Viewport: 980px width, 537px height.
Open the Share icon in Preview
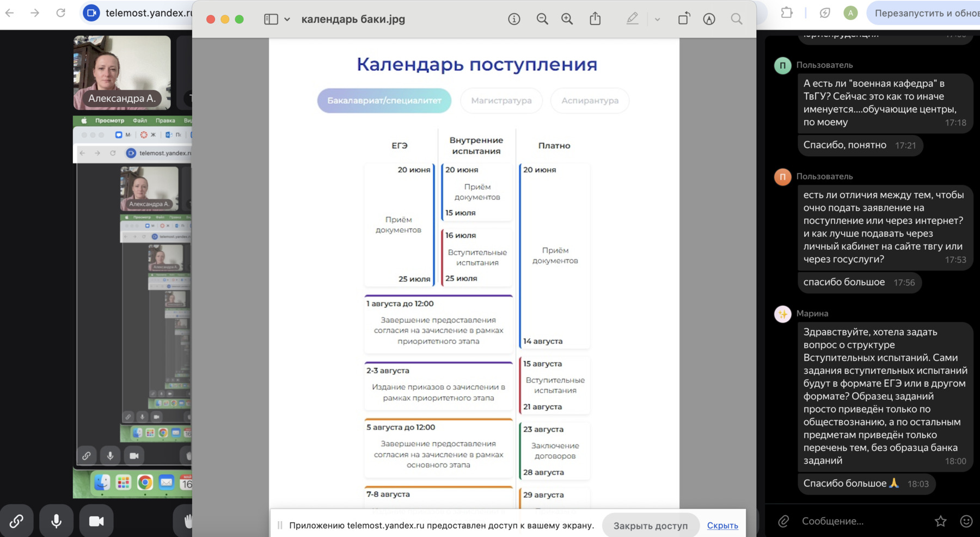(595, 19)
